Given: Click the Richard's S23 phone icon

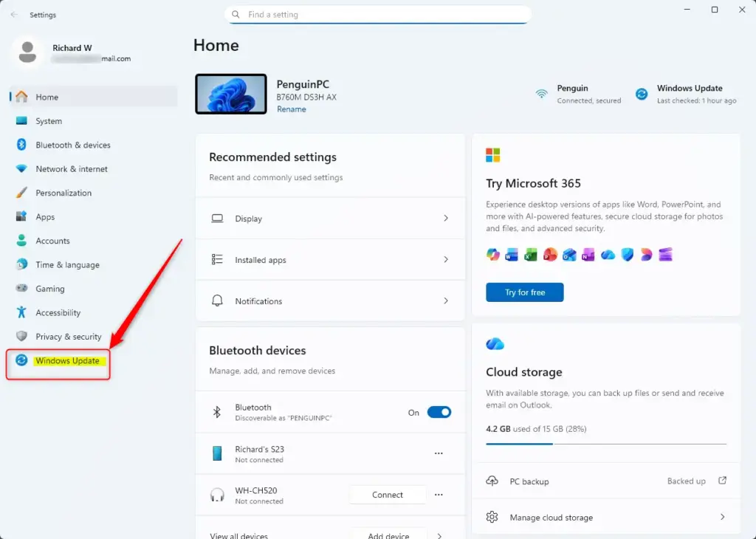Looking at the screenshot, I should 217,453.
